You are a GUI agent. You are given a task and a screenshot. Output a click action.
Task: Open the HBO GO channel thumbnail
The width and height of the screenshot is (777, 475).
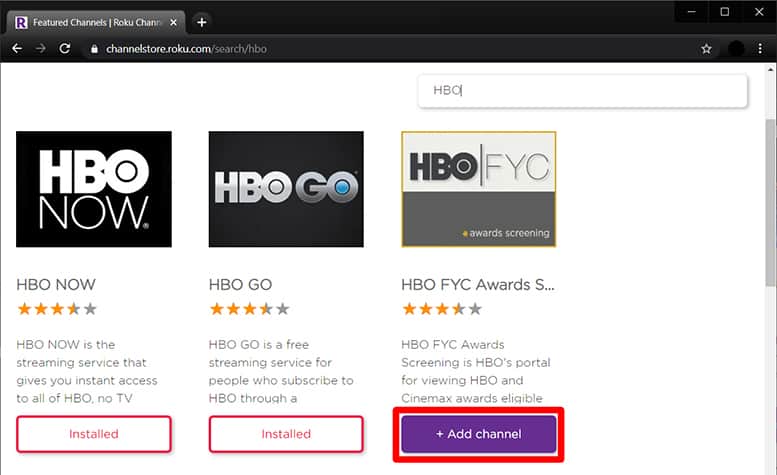[x=286, y=189]
